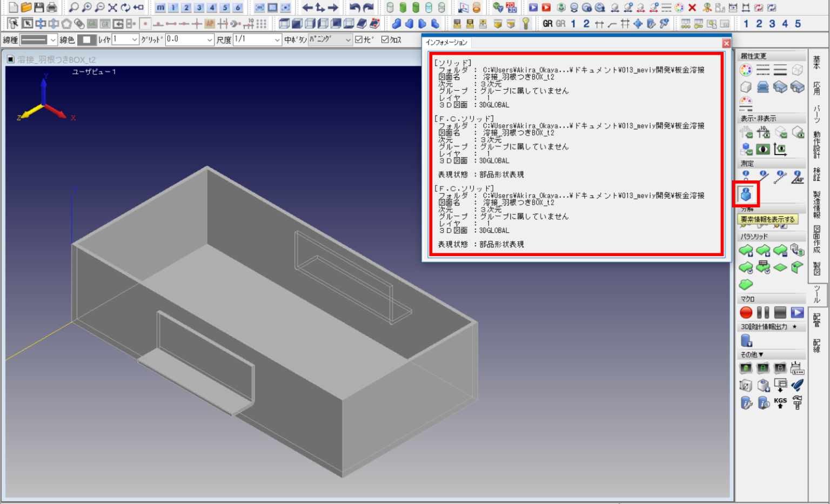Image resolution: width=830 pixels, height=504 pixels.
Task: Click the element information icon in 測定
Action: point(746,194)
